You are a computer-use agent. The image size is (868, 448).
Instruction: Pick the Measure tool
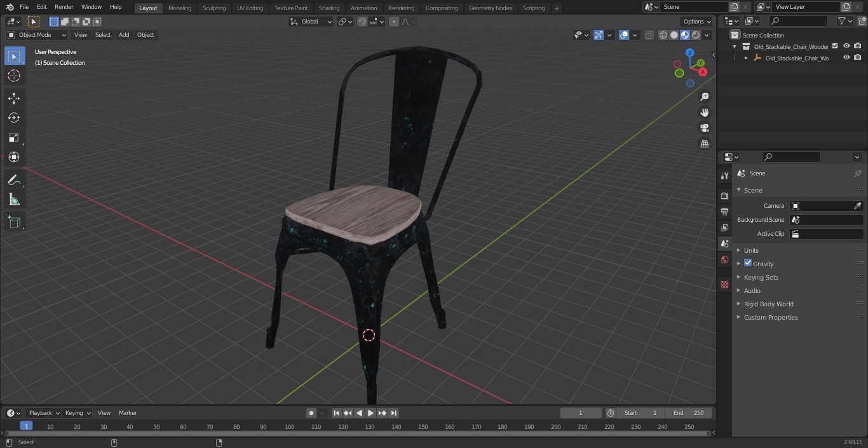click(x=14, y=200)
